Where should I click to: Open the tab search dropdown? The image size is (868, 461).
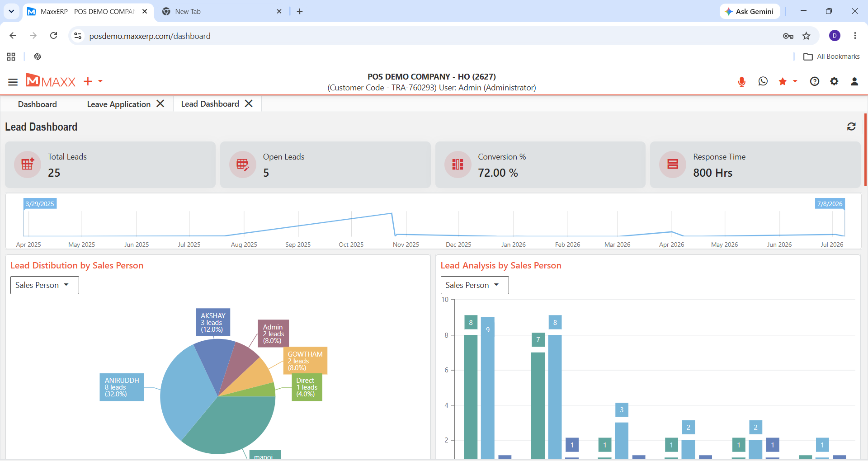click(11, 11)
